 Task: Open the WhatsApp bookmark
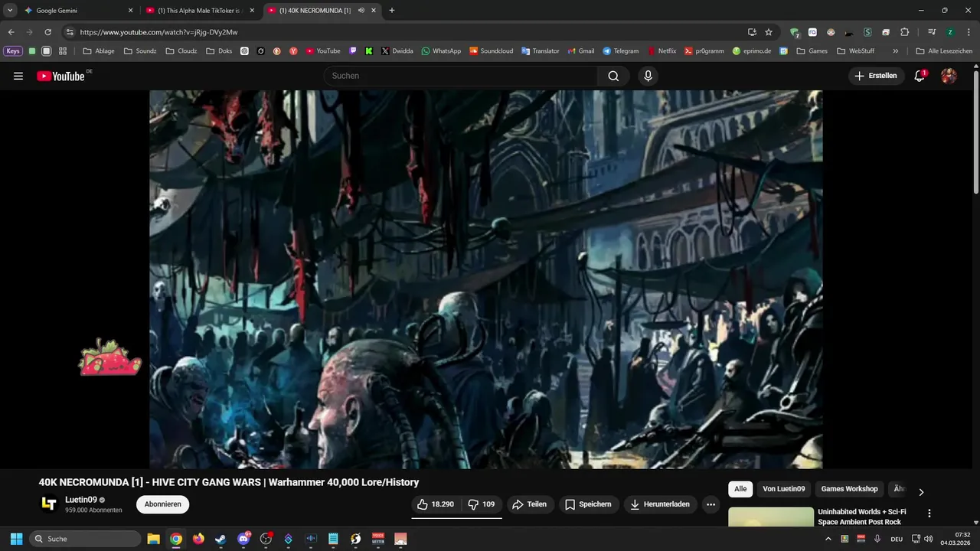441,51
